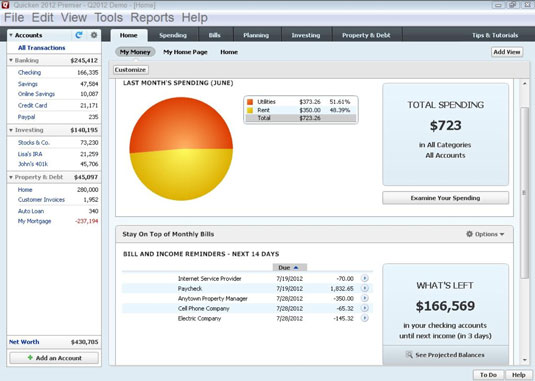Click the green plus icon on Add an Account

click(30, 357)
